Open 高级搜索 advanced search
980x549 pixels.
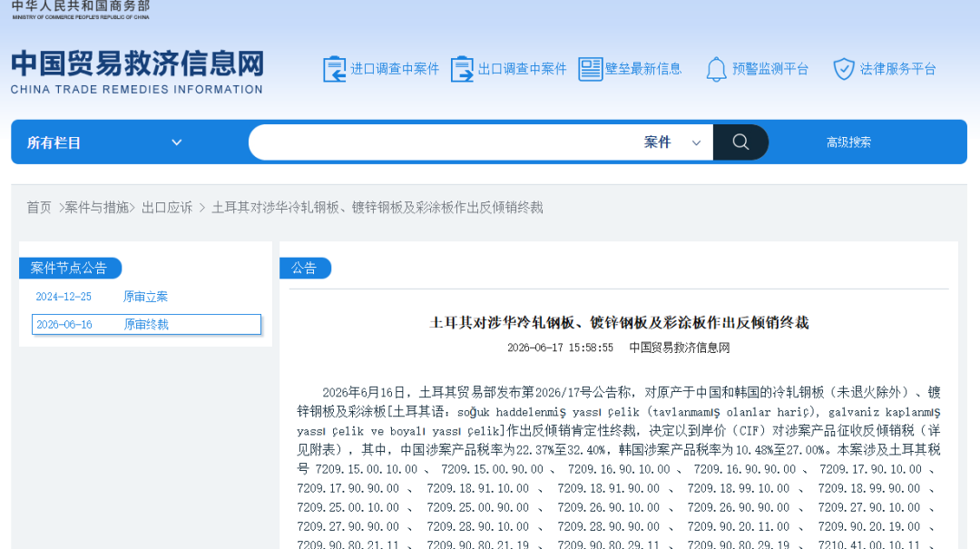(848, 142)
